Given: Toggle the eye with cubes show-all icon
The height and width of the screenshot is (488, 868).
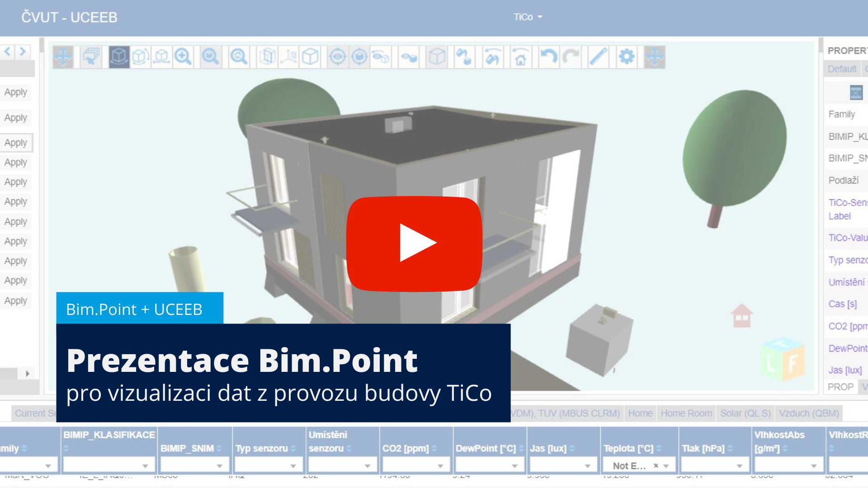Looking at the screenshot, I should coord(409,57).
